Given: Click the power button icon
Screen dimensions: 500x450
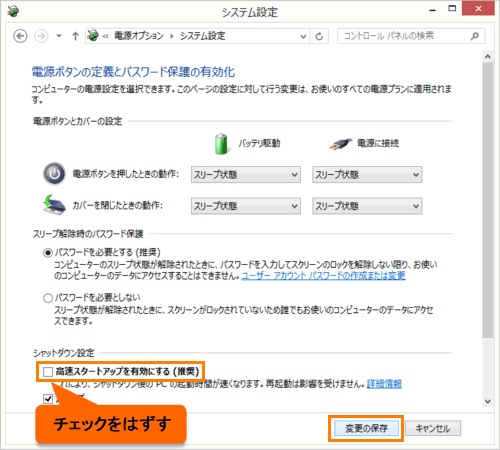Looking at the screenshot, I should (54, 174).
